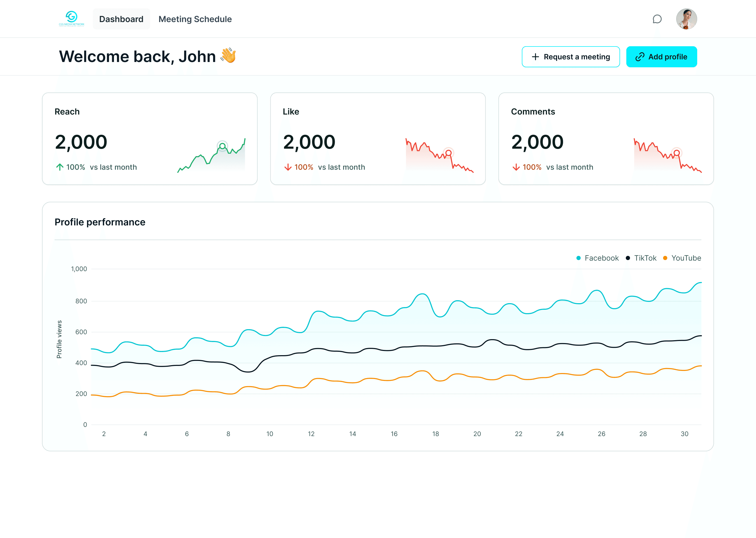This screenshot has width=756, height=538.
Task: Click the red down arrow under Like
Action: (x=288, y=167)
